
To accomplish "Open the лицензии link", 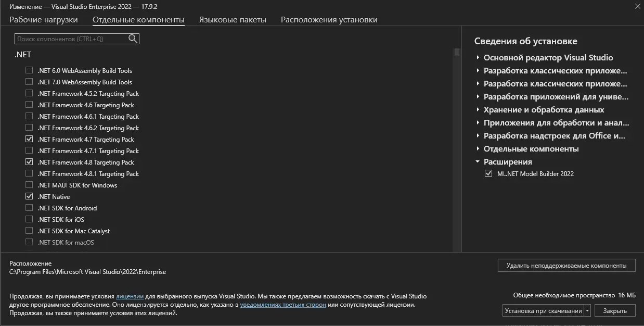I will (130, 296).
